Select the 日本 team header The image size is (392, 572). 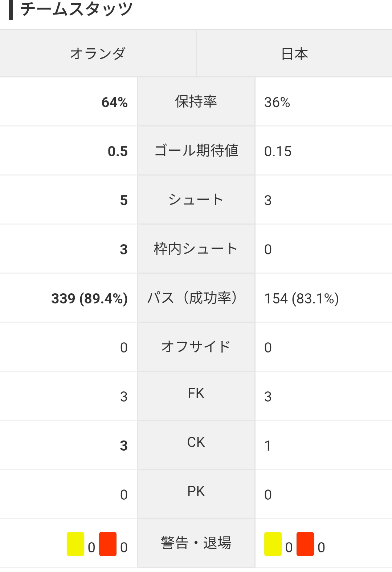coord(294,53)
